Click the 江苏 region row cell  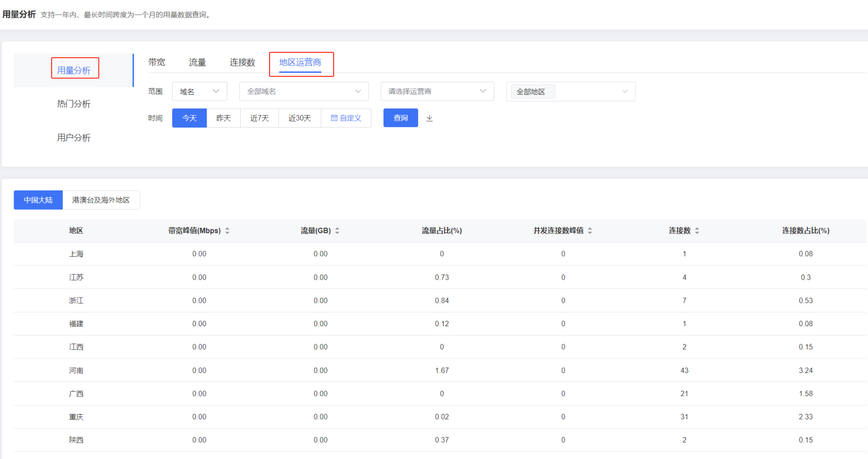click(76, 277)
